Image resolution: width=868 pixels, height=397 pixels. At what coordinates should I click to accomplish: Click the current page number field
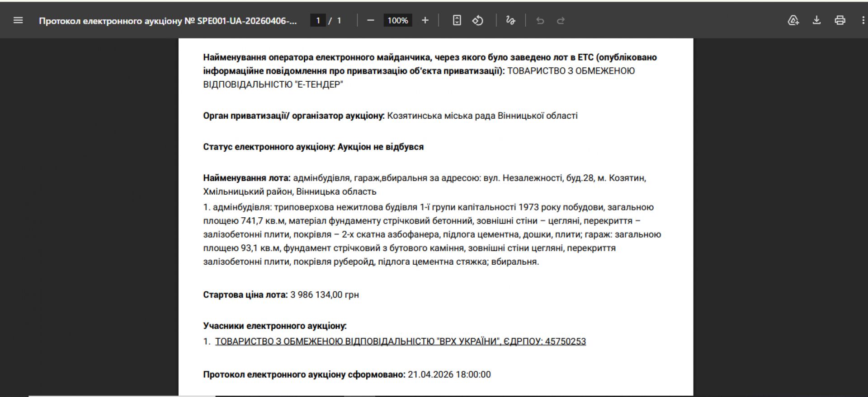318,20
